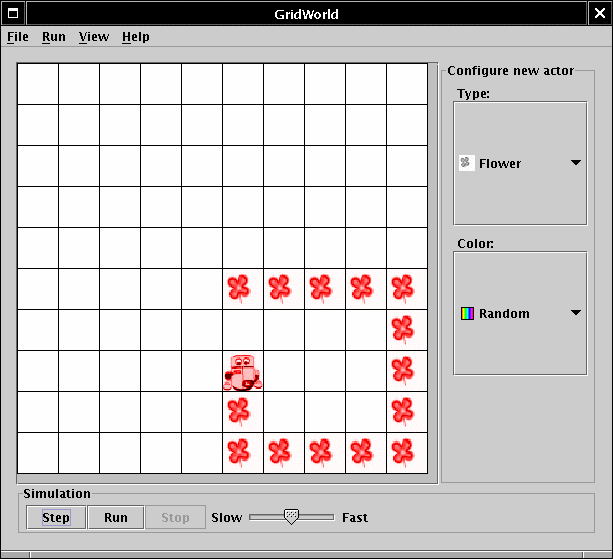The width and height of the screenshot is (613, 559).
Task: Click the Color dropdown arrow
Action: pyautogui.click(x=575, y=313)
